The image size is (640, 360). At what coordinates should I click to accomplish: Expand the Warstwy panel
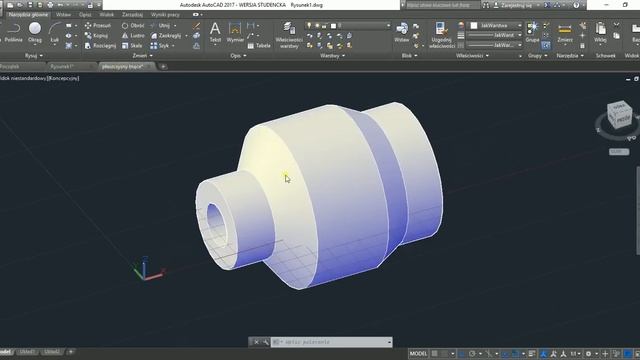tap(333, 56)
